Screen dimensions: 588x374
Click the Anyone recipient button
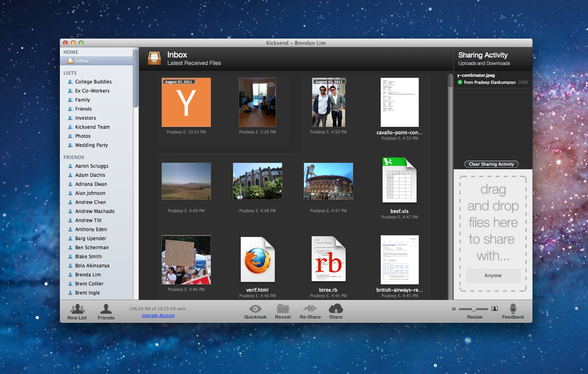point(493,276)
